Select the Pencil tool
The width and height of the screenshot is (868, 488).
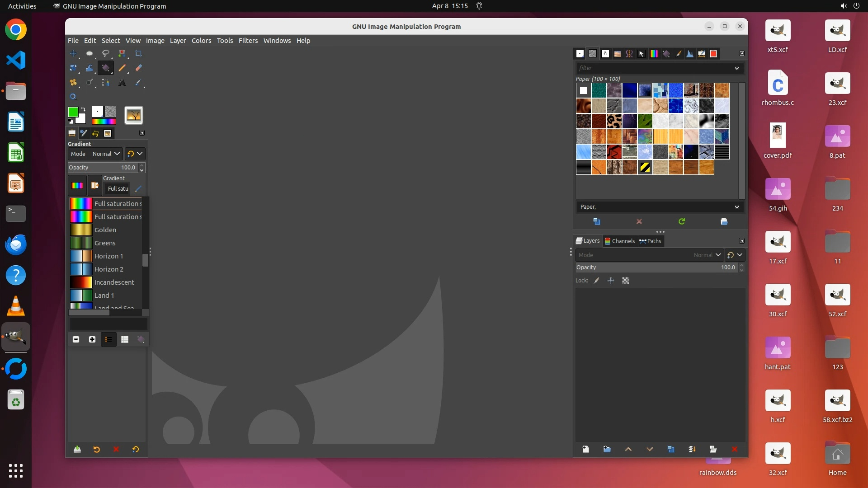click(x=122, y=68)
